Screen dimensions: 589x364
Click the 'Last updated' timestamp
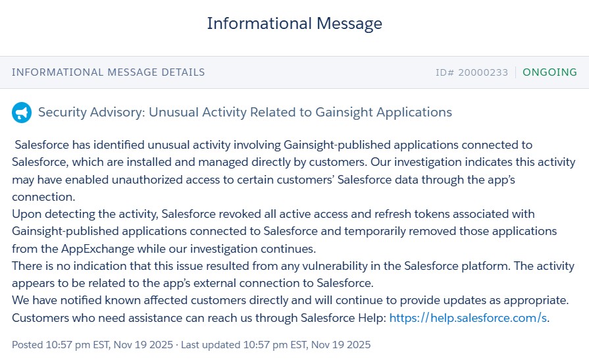pos(276,345)
